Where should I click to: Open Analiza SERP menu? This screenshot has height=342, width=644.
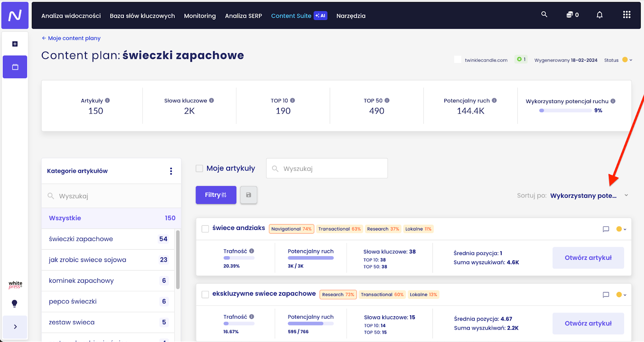click(244, 16)
